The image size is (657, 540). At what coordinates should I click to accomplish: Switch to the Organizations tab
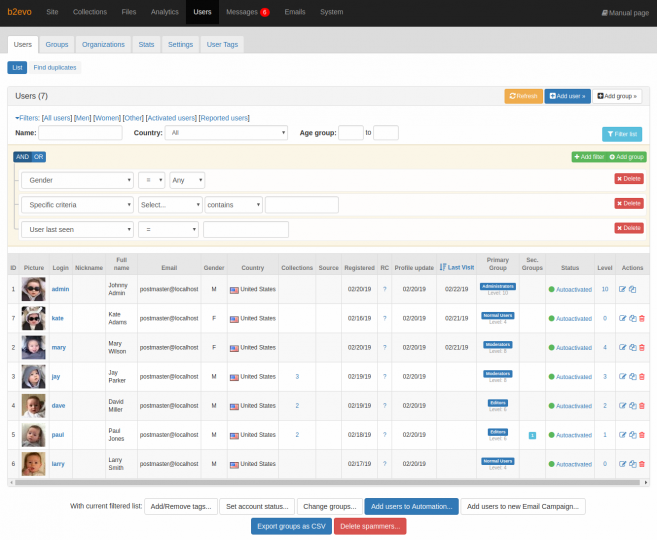coord(103,44)
